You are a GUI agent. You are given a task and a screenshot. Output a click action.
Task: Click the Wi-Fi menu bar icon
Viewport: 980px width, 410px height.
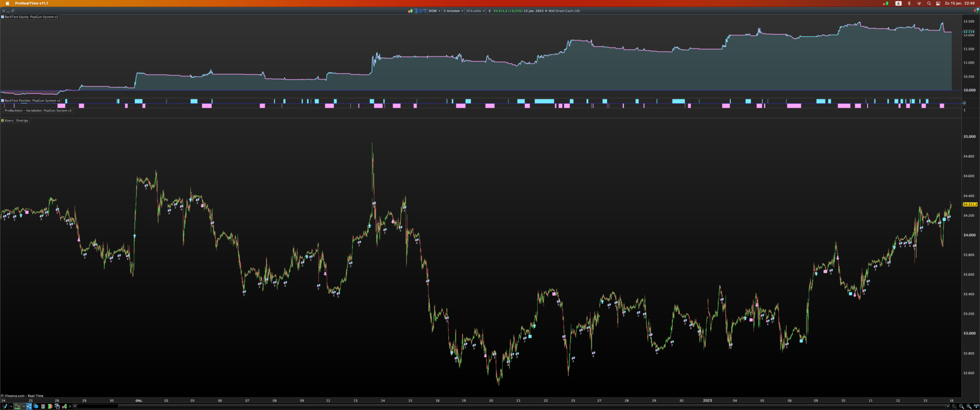coord(919,3)
